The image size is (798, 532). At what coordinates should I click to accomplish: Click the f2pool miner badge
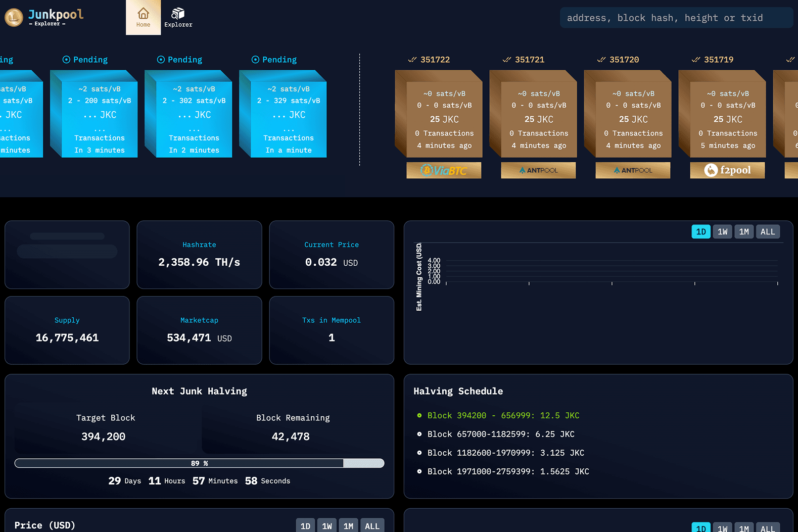pyautogui.click(x=727, y=170)
